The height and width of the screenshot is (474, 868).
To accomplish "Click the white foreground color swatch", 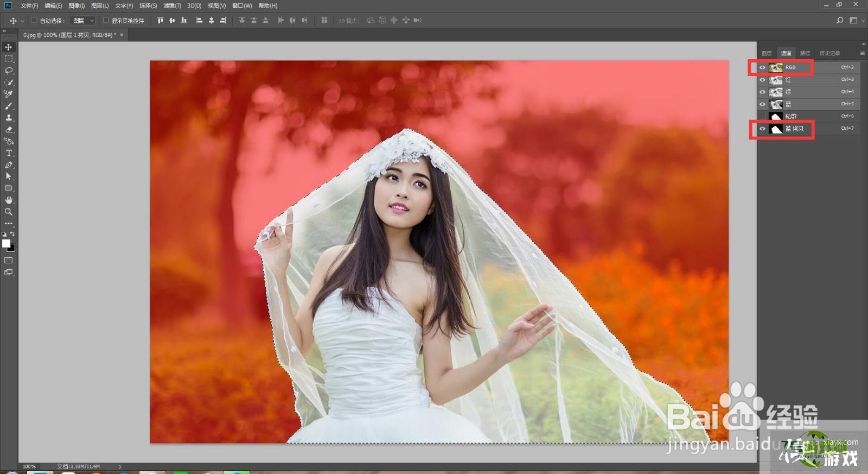I will point(6,243).
